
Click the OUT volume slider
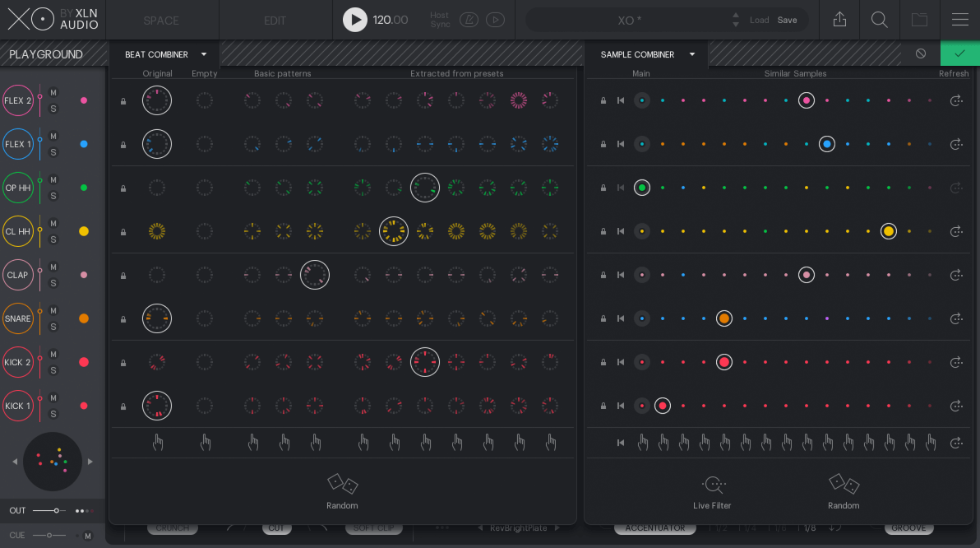click(x=49, y=511)
